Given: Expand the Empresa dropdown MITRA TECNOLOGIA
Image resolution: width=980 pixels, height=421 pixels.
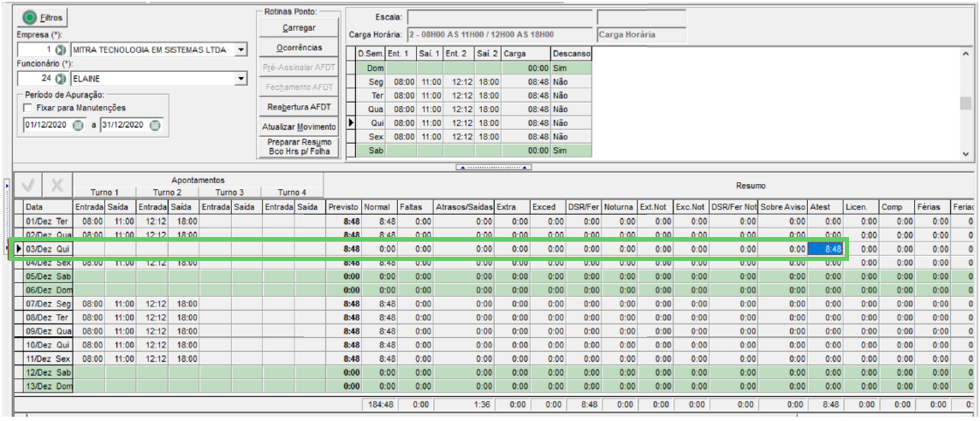Looking at the screenshot, I should (242, 50).
